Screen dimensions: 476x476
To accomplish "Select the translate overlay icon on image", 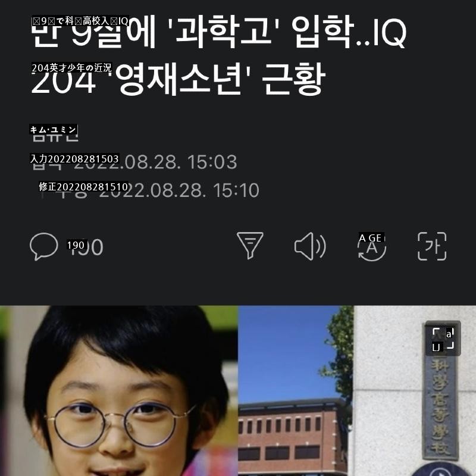I will tap(443, 338).
